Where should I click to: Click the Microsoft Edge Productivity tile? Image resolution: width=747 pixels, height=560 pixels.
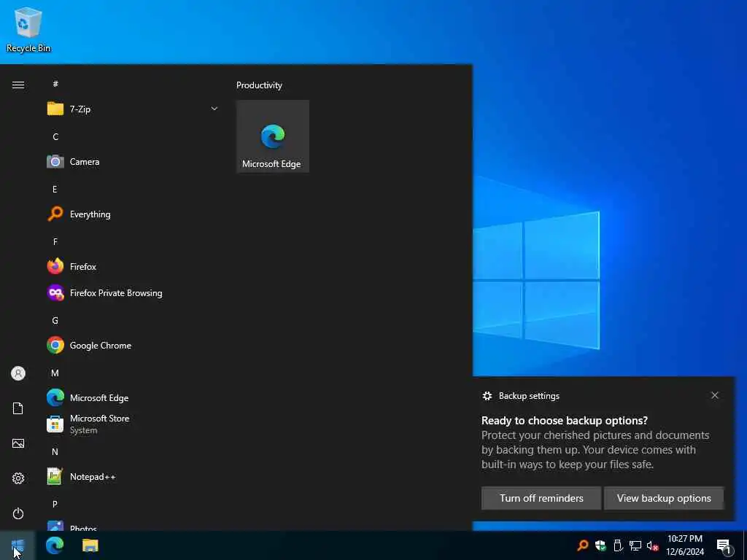pyautogui.click(x=273, y=136)
